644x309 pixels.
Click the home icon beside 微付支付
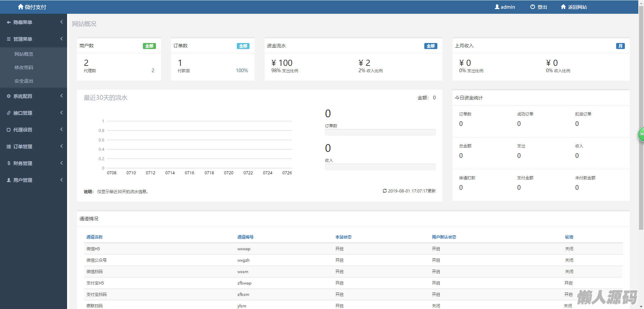point(20,7)
